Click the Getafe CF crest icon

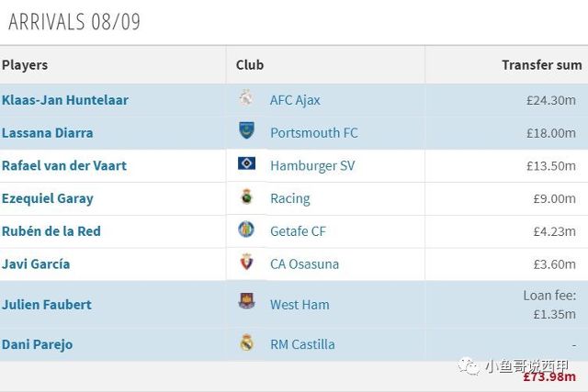[x=246, y=229]
